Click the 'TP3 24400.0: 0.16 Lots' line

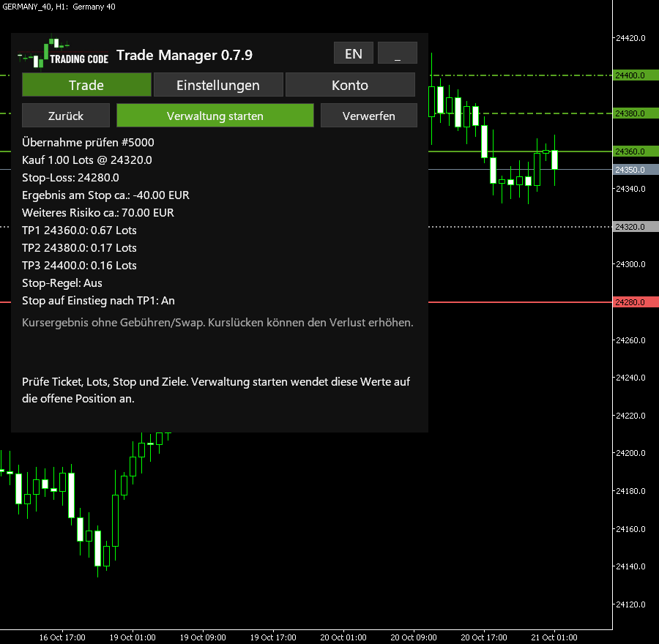point(79,266)
